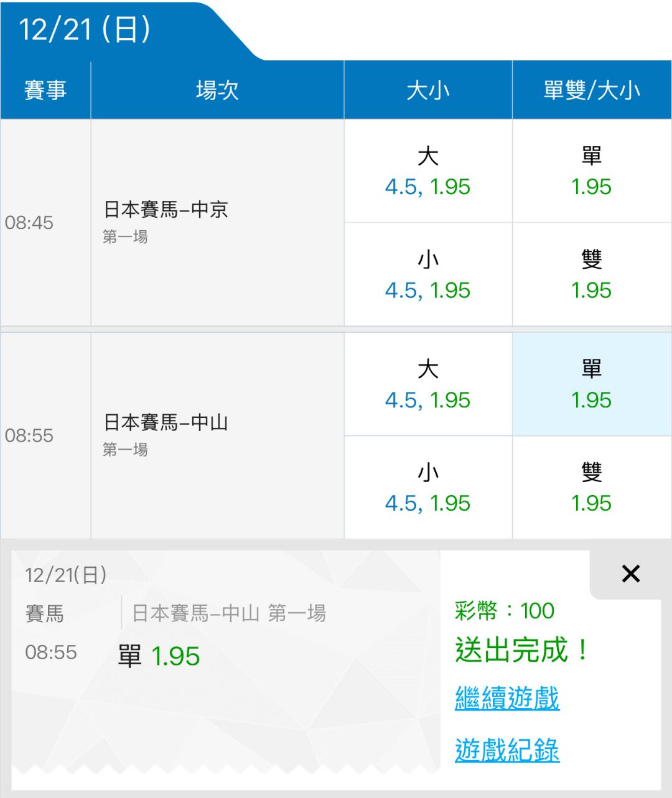The width and height of the screenshot is (672, 798).
Task: Select the 12/21 (日) date tab
Action: pyautogui.click(x=85, y=30)
